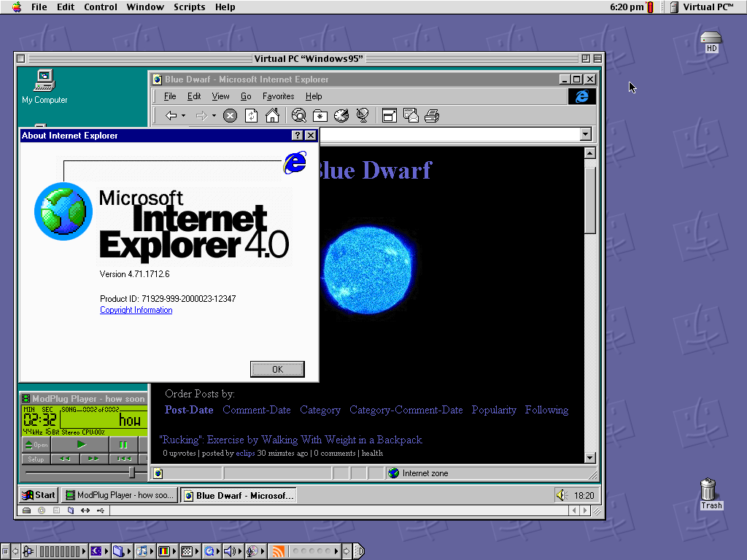
Task: Click the Copyright Information link
Action: [x=136, y=310]
